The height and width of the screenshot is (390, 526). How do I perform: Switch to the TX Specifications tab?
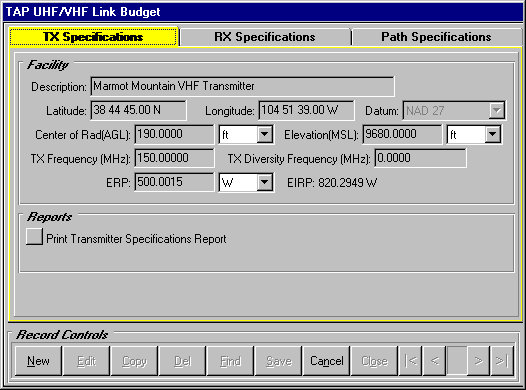point(93,37)
